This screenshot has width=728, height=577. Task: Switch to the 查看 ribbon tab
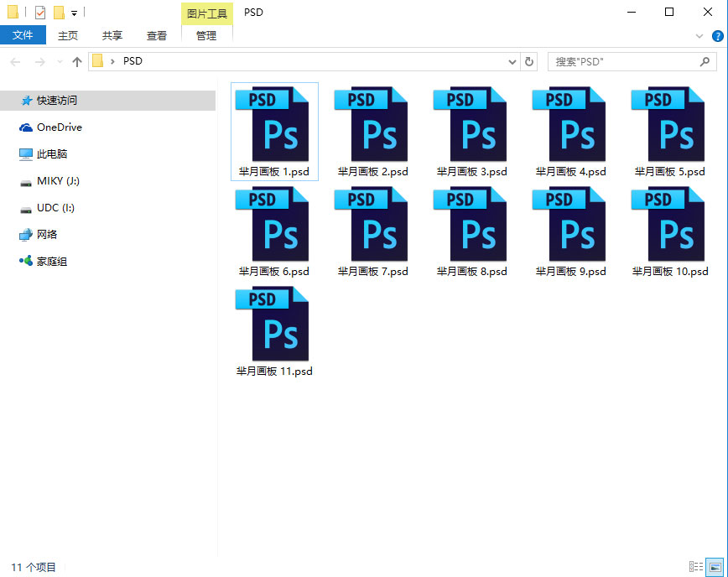click(x=157, y=35)
